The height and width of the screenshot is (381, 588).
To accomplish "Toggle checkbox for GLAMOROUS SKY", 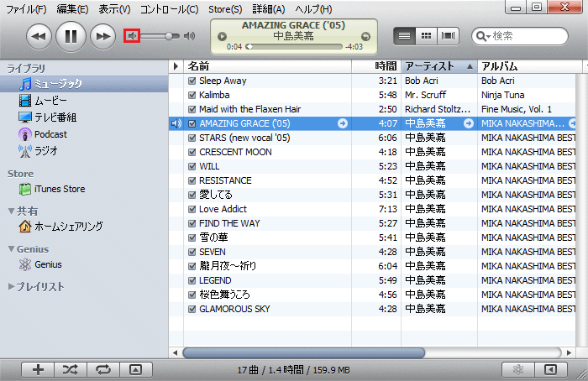I will click(x=192, y=309).
